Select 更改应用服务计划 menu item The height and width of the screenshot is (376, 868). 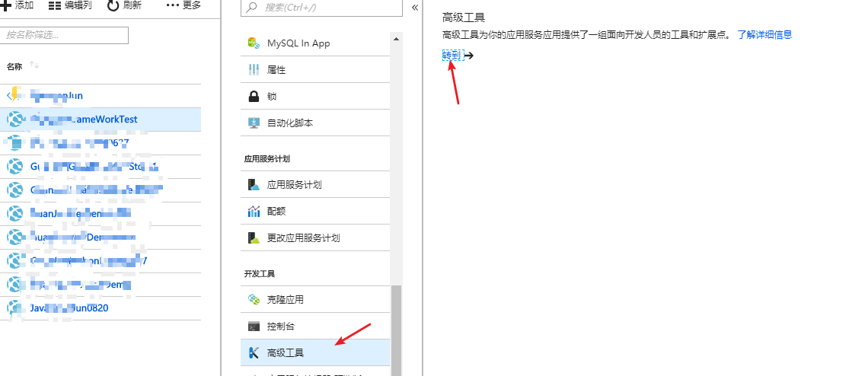click(x=303, y=238)
